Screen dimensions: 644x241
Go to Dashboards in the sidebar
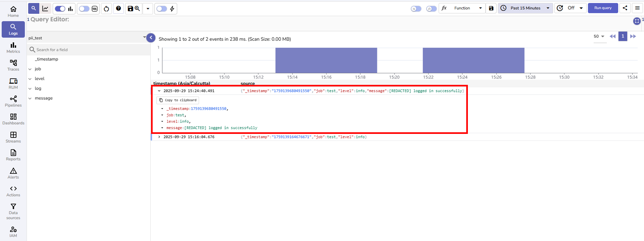click(13, 119)
